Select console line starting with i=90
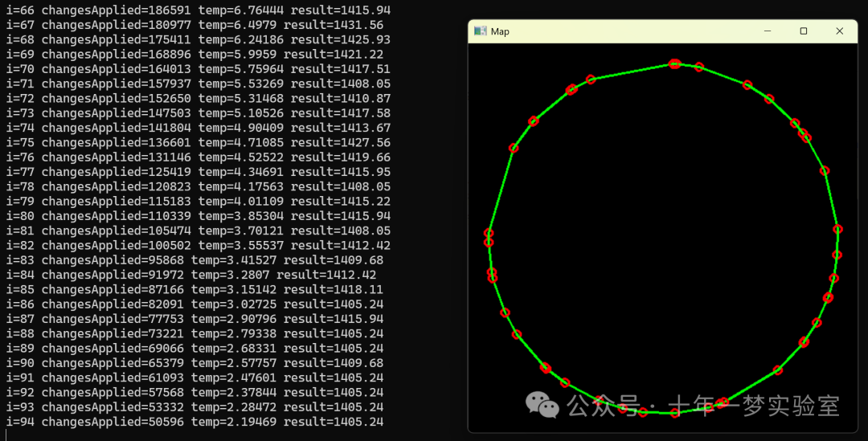Screen dimensions: 868x441 (x=194, y=363)
